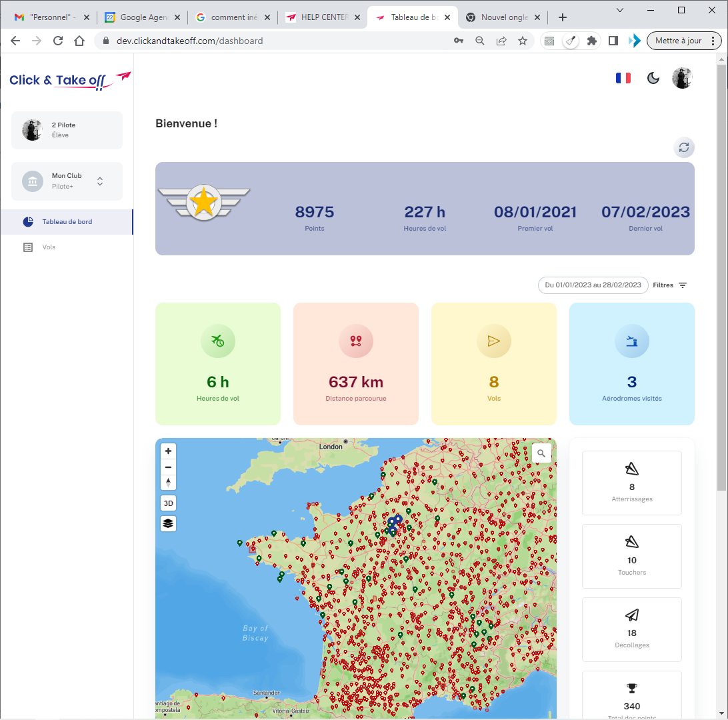
Task: Reset map bearing with the compass button
Action: click(168, 482)
